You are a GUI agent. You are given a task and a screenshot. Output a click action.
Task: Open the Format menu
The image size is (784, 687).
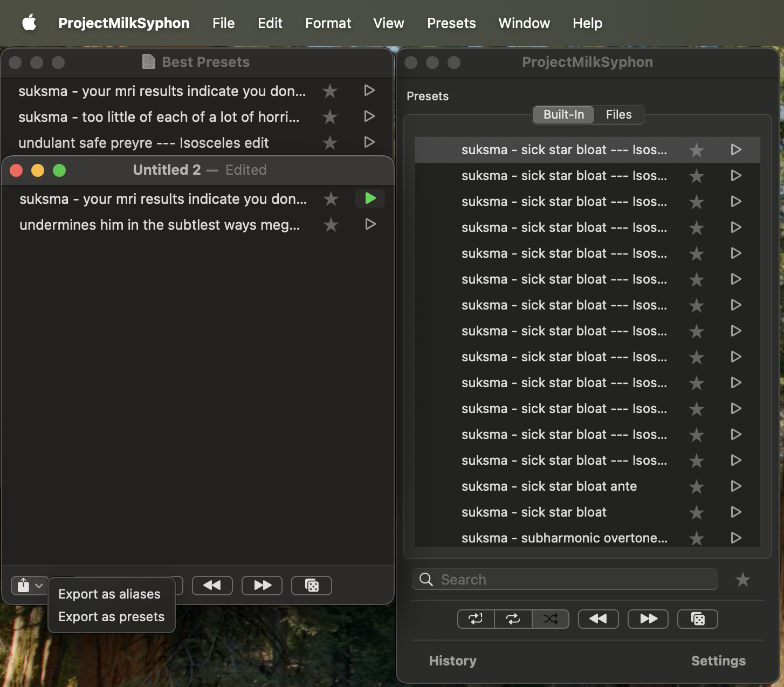[x=328, y=23]
